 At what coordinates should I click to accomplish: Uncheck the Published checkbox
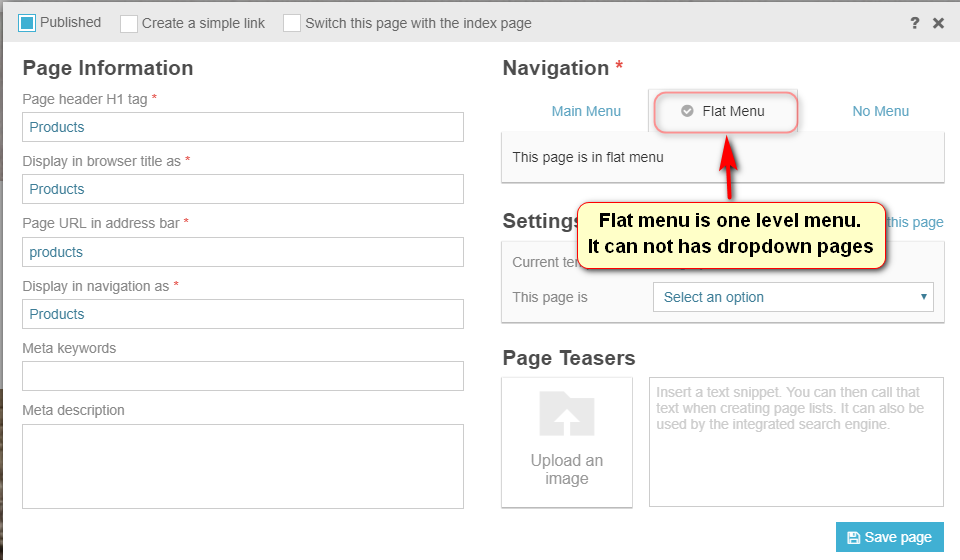point(27,22)
